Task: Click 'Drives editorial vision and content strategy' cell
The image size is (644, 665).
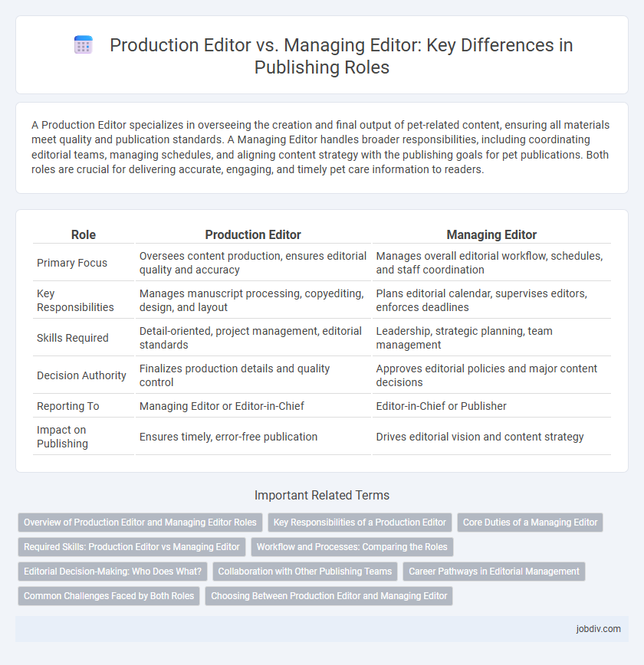Action: (491, 437)
